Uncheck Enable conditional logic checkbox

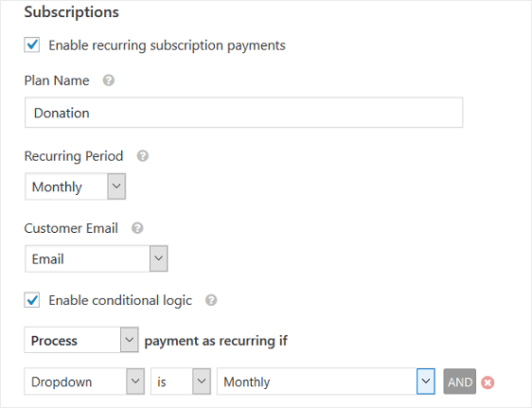(x=32, y=300)
